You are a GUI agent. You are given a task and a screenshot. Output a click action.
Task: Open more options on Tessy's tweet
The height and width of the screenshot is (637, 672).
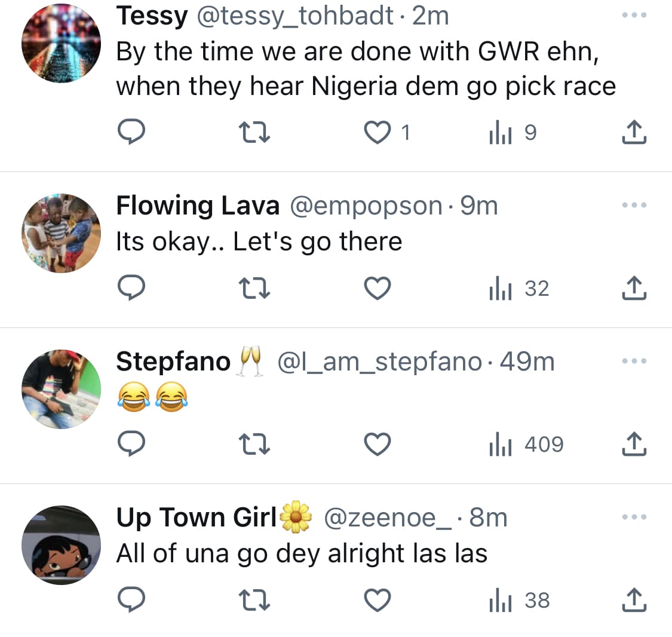pyautogui.click(x=634, y=16)
